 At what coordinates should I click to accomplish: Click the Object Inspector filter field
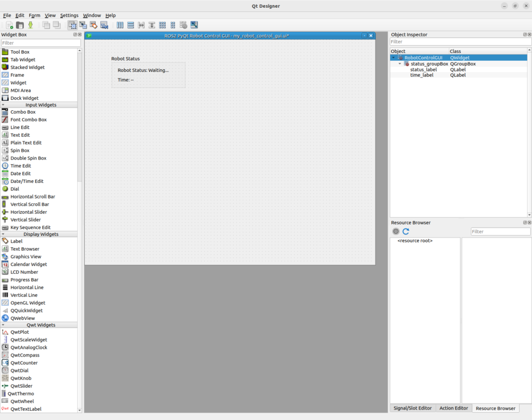[460, 42]
